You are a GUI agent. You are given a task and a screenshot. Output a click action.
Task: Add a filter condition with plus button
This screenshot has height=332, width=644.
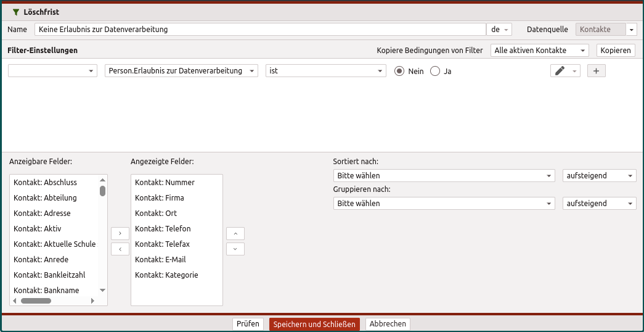(596, 71)
